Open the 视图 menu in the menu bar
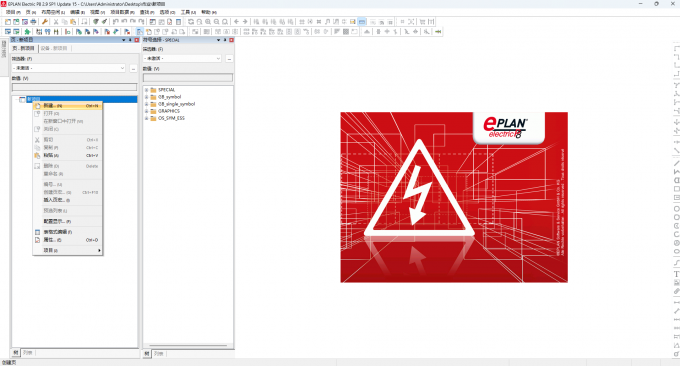This screenshot has height=366, width=680. click(97, 12)
